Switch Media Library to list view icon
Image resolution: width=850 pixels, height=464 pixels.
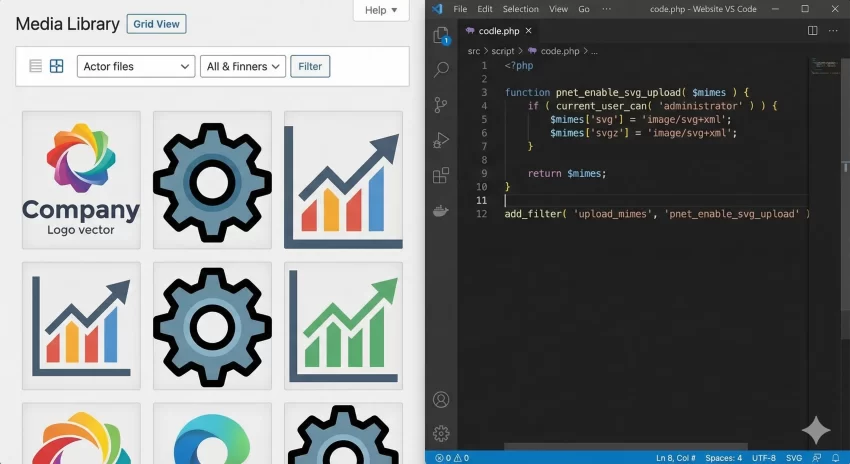coord(35,66)
